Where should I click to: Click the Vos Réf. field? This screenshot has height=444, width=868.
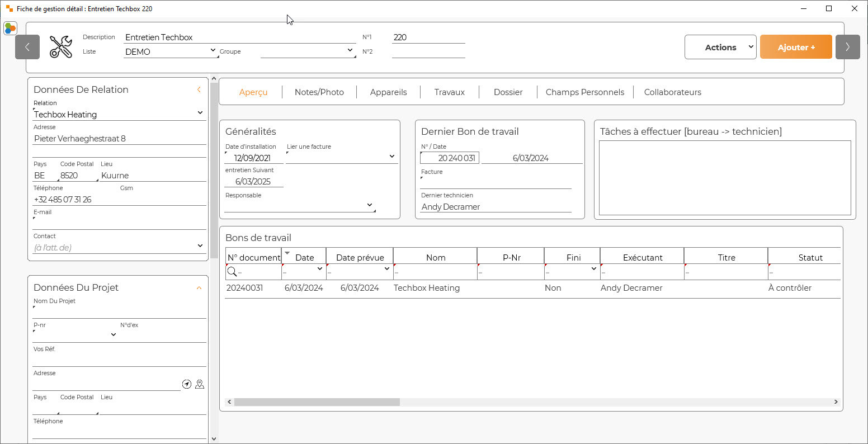coord(119,360)
